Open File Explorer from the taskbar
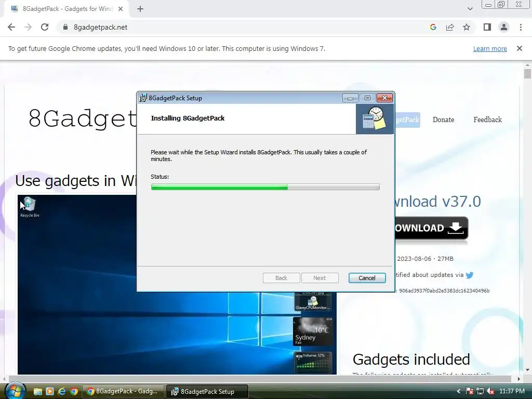 37,392
